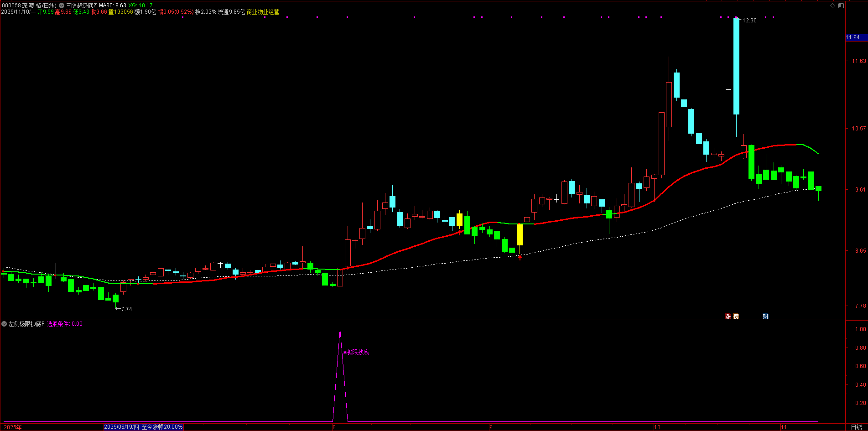
Task: Click the 11.94 price axis label
Action: click(x=853, y=37)
